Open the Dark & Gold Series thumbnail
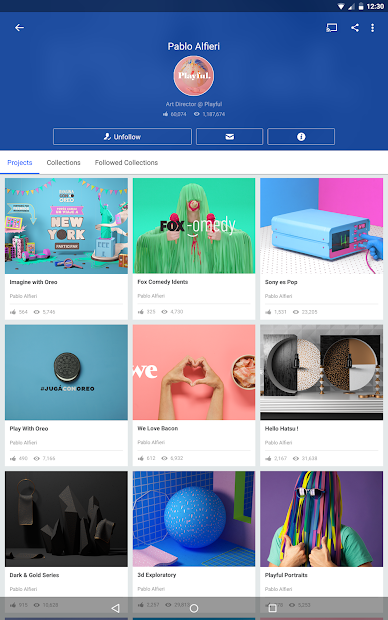Viewport: 388px width, 620px height. pyautogui.click(x=66, y=519)
